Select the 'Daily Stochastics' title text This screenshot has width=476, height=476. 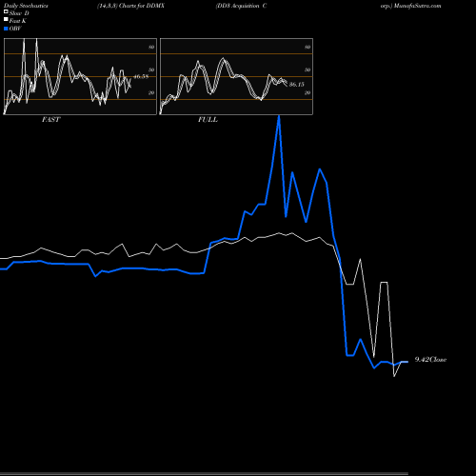26,6
